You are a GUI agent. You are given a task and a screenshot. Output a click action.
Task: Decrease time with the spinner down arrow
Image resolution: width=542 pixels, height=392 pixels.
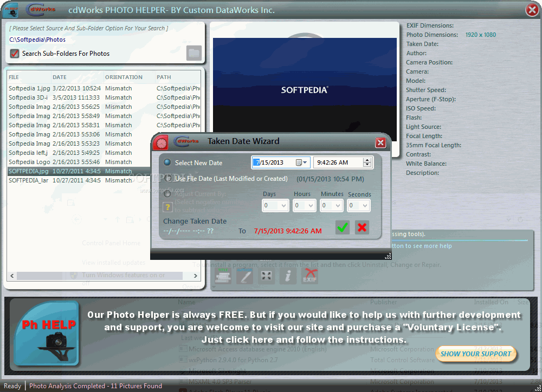pyautogui.click(x=367, y=165)
